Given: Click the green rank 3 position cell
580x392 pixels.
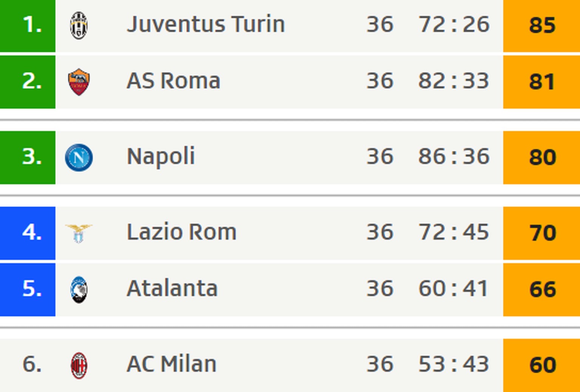Looking at the screenshot, I should (x=28, y=157).
